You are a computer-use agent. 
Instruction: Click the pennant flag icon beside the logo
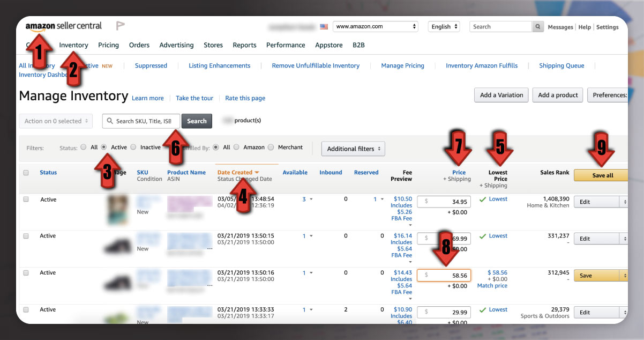(121, 26)
